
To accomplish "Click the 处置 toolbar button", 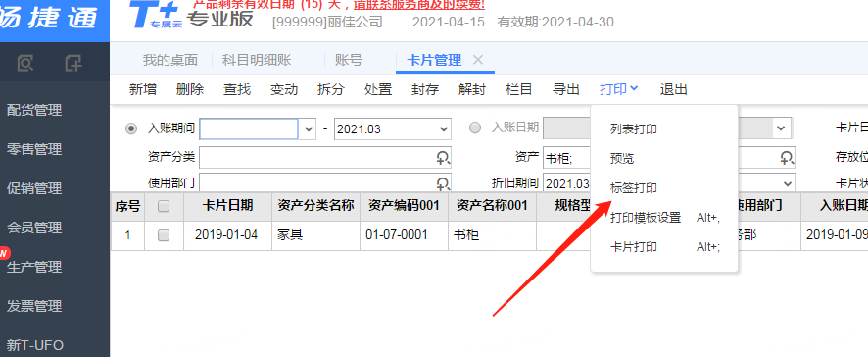I will [378, 89].
